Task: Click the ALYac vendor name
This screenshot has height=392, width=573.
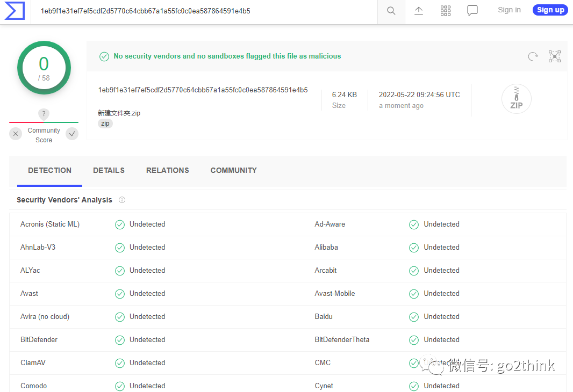Action: 30,271
